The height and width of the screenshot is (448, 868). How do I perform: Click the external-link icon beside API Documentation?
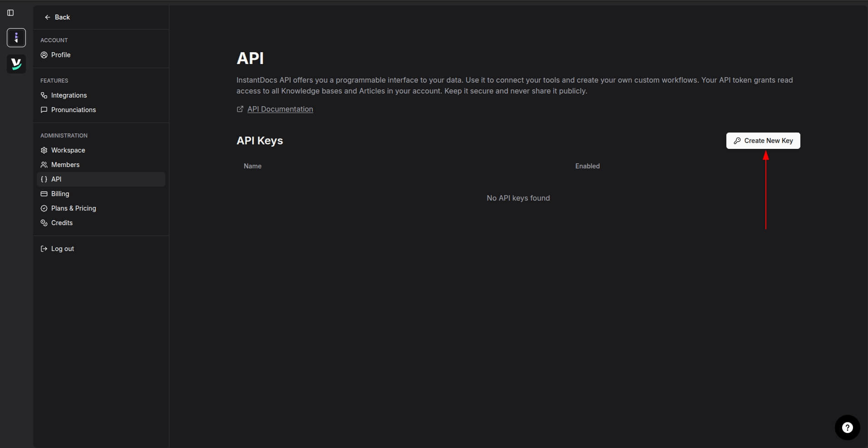[x=240, y=109]
